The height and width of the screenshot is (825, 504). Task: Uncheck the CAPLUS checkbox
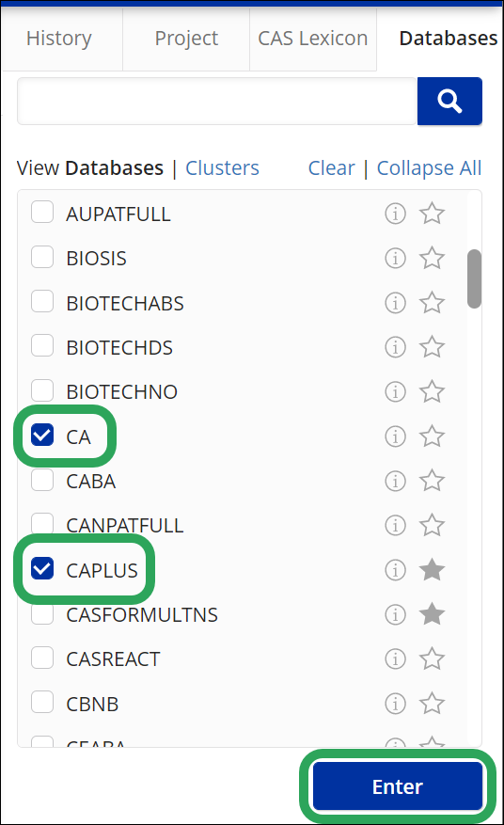click(x=42, y=568)
